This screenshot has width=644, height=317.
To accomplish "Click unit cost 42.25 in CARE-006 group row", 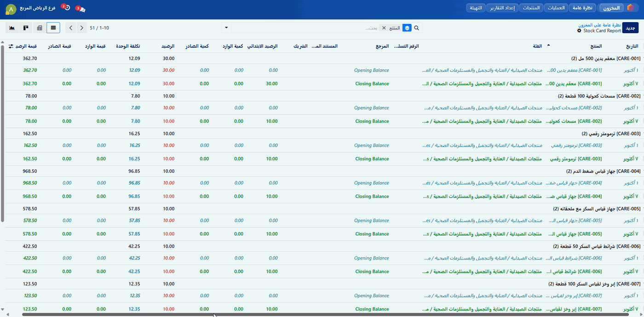I will coord(134,246).
